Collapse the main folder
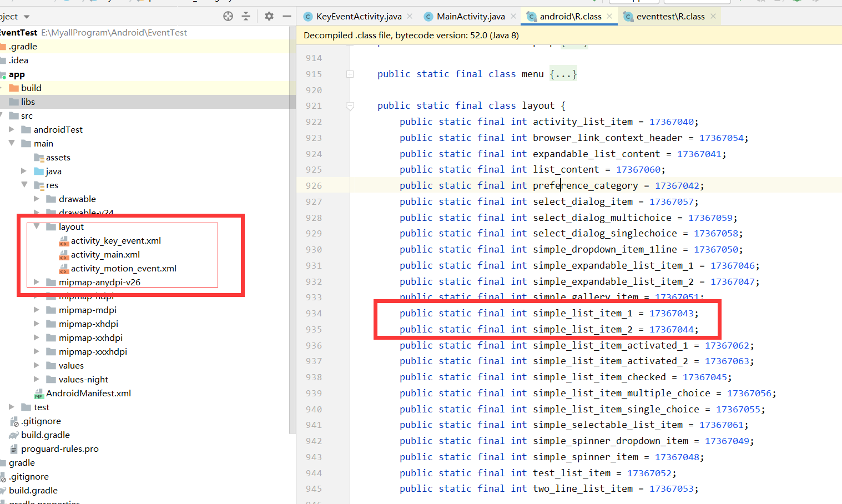This screenshot has width=842, height=504. click(x=12, y=143)
